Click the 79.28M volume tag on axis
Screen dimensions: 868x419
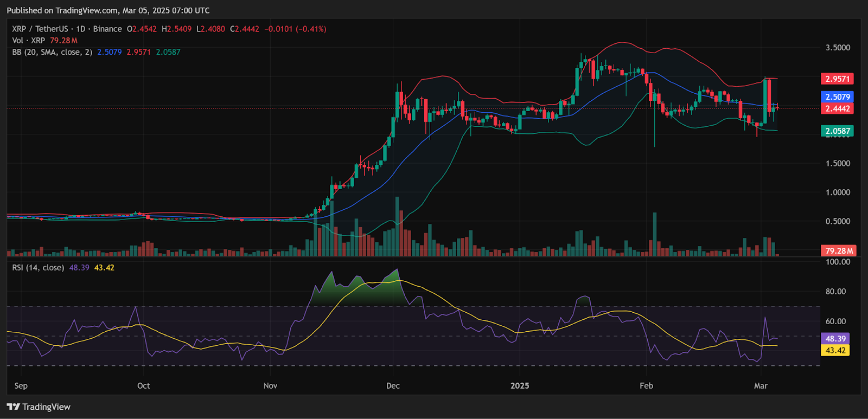(x=839, y=251)
